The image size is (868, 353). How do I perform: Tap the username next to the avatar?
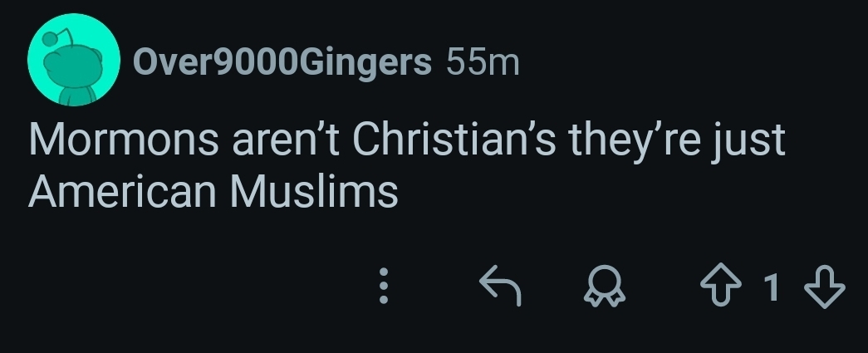point(282,63)
